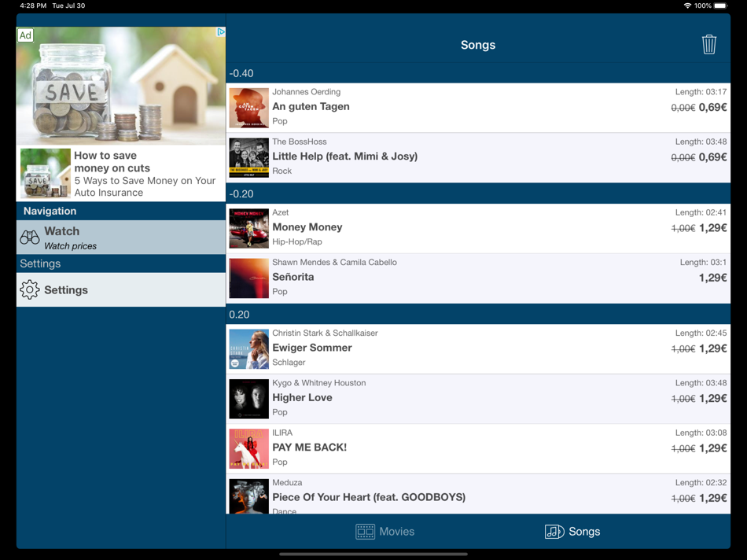The image size is (747, 560).
Task: Tap artist Shawn Mendes & Camila Cabello
Action: pos(334,262)
